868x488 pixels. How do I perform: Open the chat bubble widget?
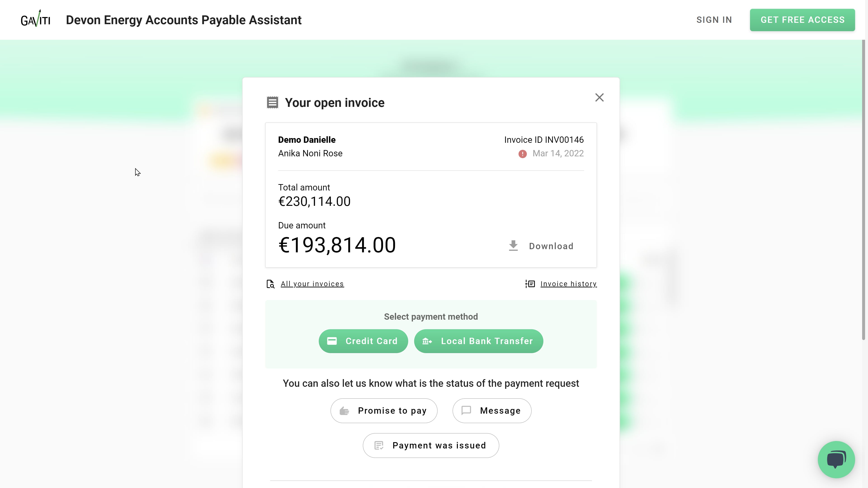click(836, 459)
